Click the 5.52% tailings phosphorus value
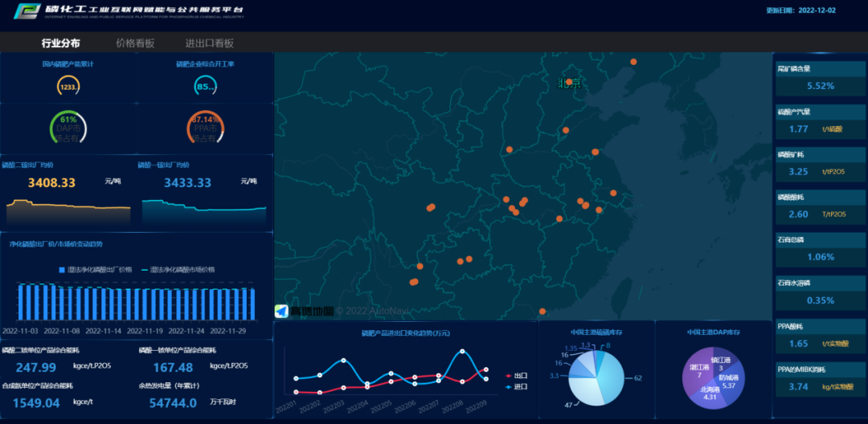This screenshot has width=868, height=424. pos(821,86)
